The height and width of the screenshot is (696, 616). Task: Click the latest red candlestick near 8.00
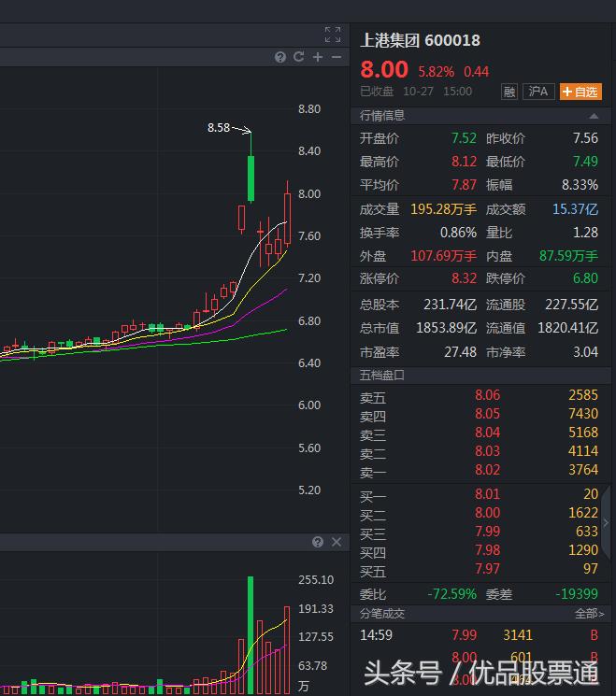287,219
